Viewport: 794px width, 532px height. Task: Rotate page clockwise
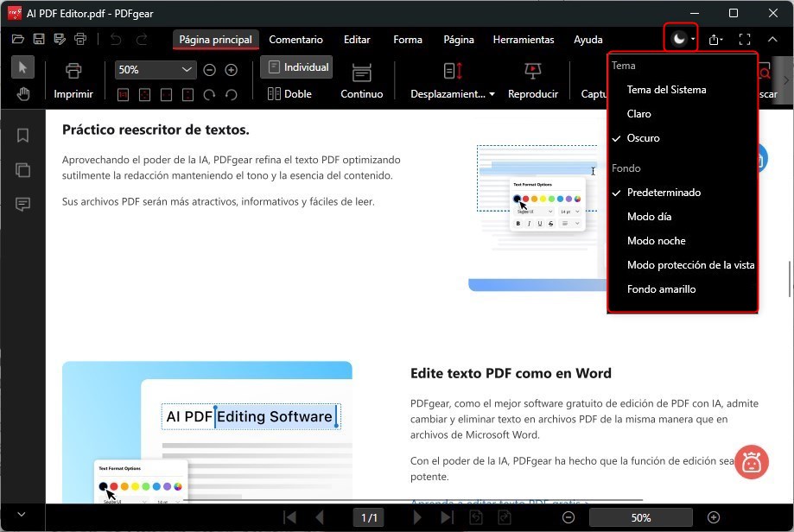(209, 95)
